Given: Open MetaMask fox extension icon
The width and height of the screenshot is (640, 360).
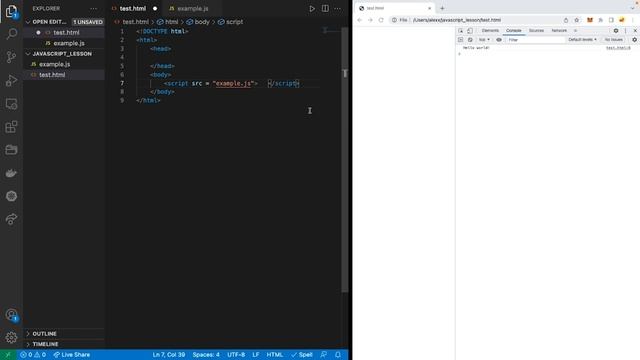Looking at the screenshot, I should [x=590, y=20].
